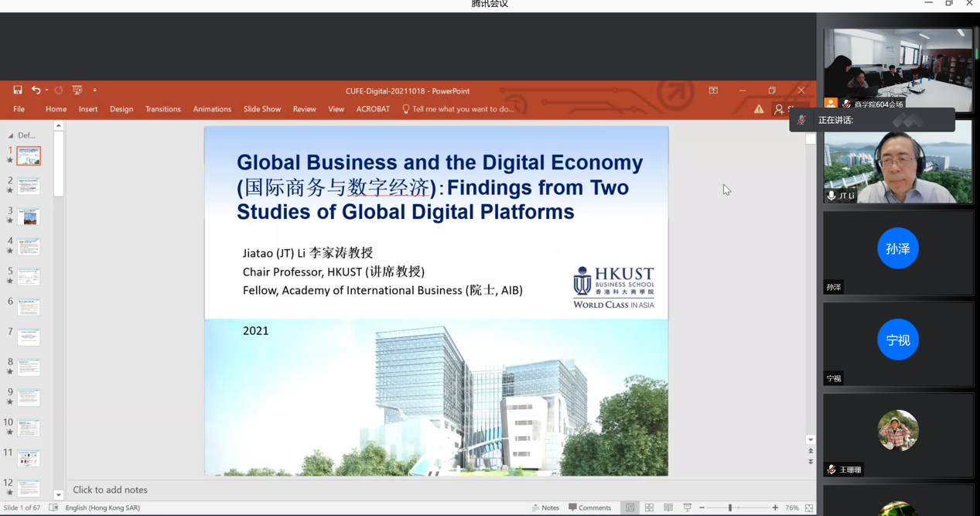Undo the last action

click(36, 91)
